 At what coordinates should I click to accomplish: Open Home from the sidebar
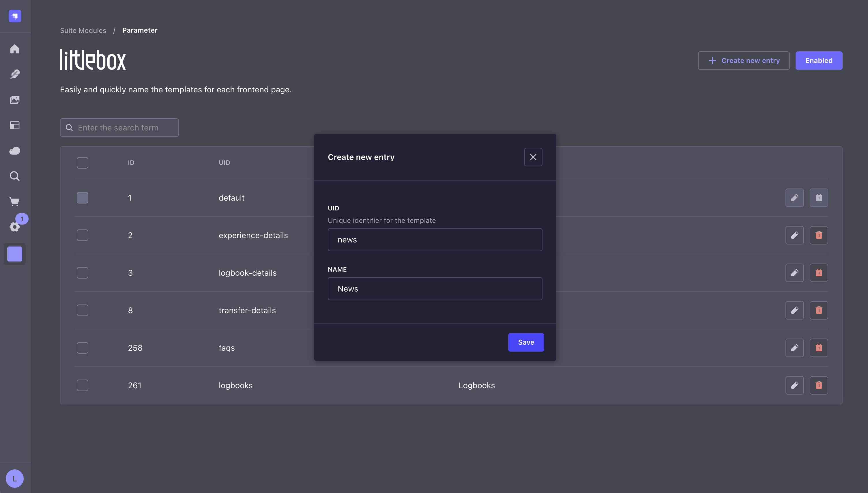(14, 49)
